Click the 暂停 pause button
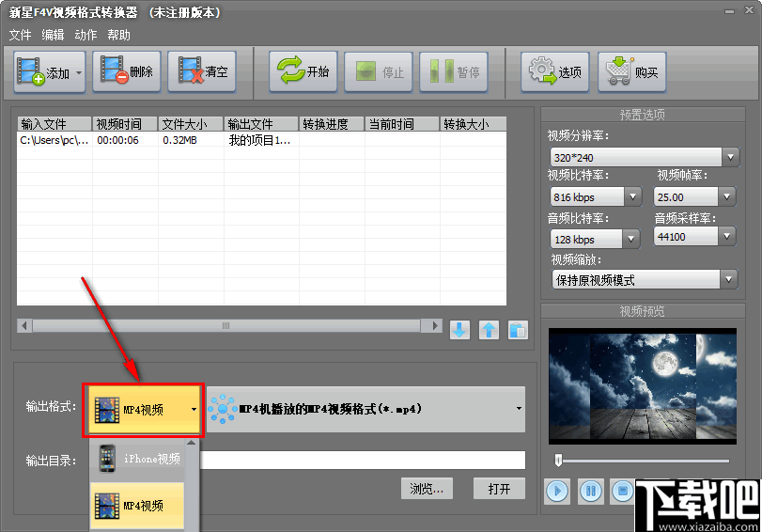The image size is (762, 532). click(x=454, y=71)
